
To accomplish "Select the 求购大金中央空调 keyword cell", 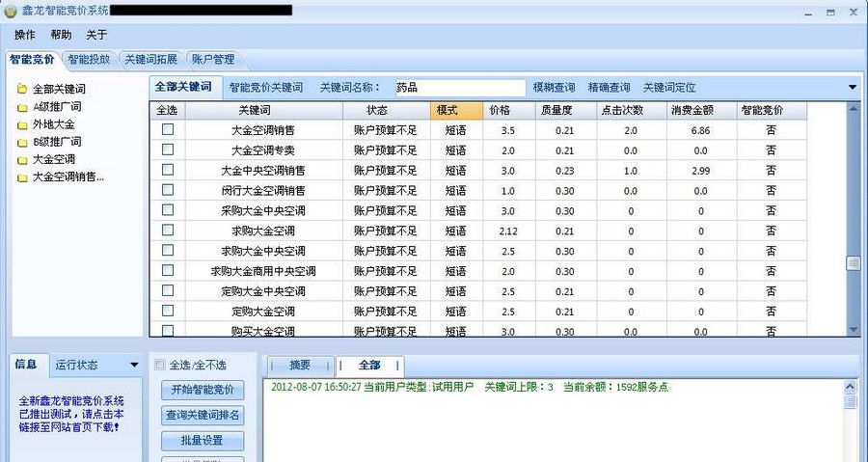I will pyautogui.click(x=263, y=251).
